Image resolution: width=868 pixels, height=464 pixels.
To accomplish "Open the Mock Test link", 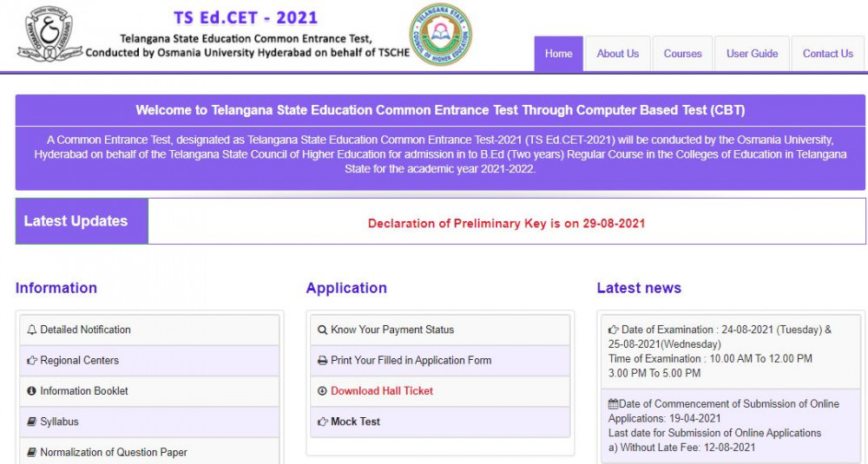I will pos(355,422).
